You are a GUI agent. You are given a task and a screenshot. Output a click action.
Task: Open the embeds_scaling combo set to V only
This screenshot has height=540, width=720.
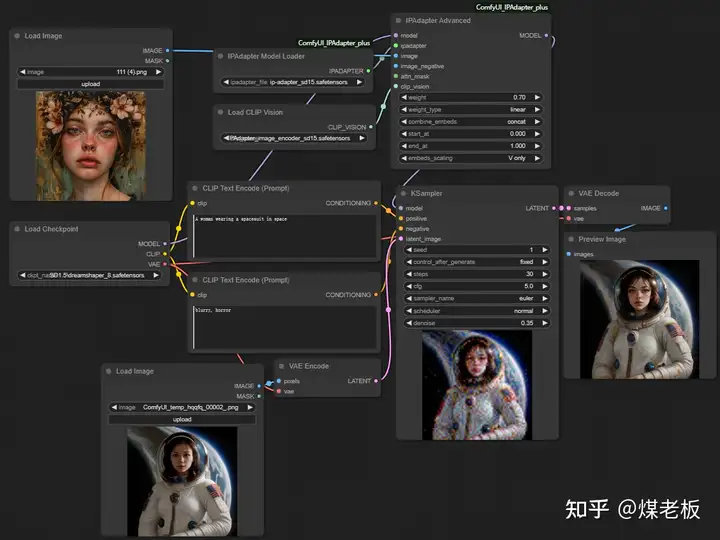tap(471, 158)
